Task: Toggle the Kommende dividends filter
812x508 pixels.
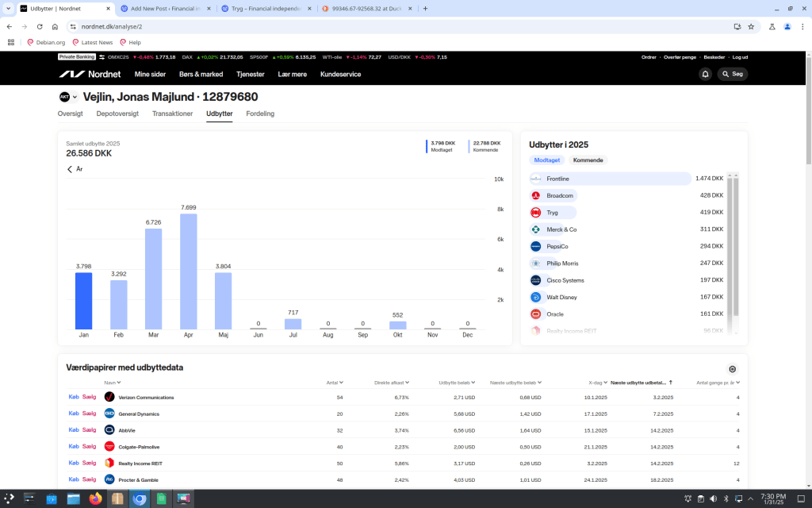Action: pos(588,160)
